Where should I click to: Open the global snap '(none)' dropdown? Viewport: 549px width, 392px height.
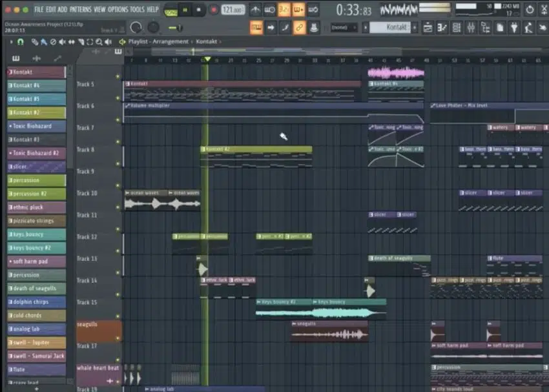(344, 27)
